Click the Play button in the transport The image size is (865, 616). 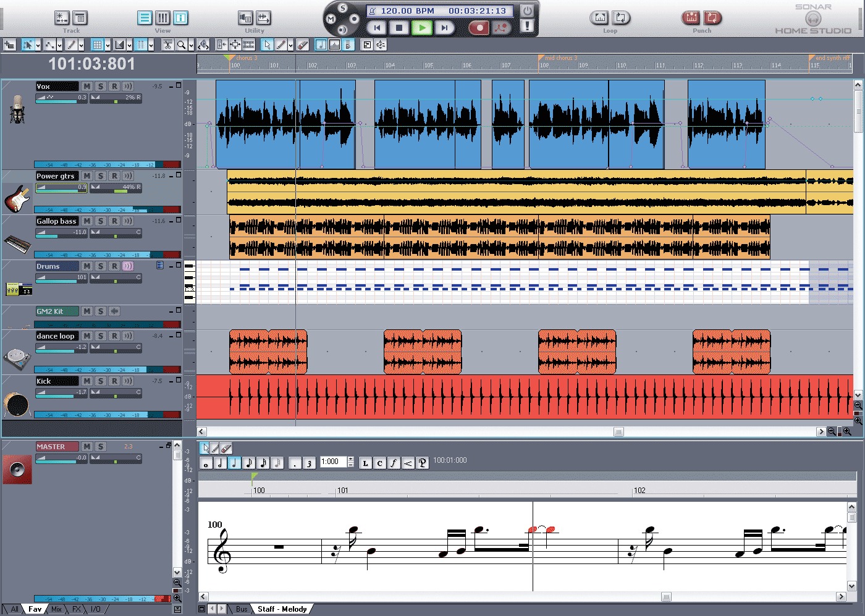(422, 27)
